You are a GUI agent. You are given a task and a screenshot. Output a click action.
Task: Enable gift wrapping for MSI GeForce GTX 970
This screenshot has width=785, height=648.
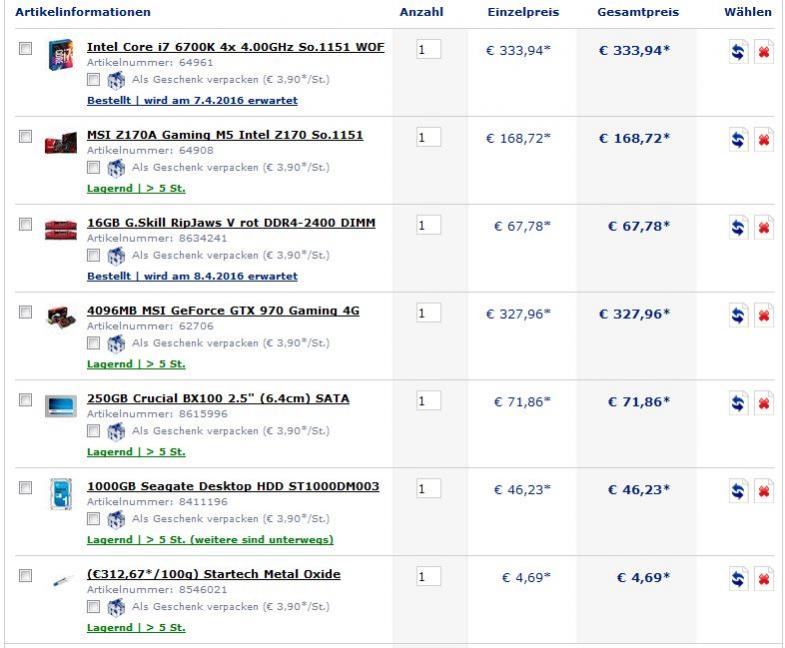click(93, 343)
